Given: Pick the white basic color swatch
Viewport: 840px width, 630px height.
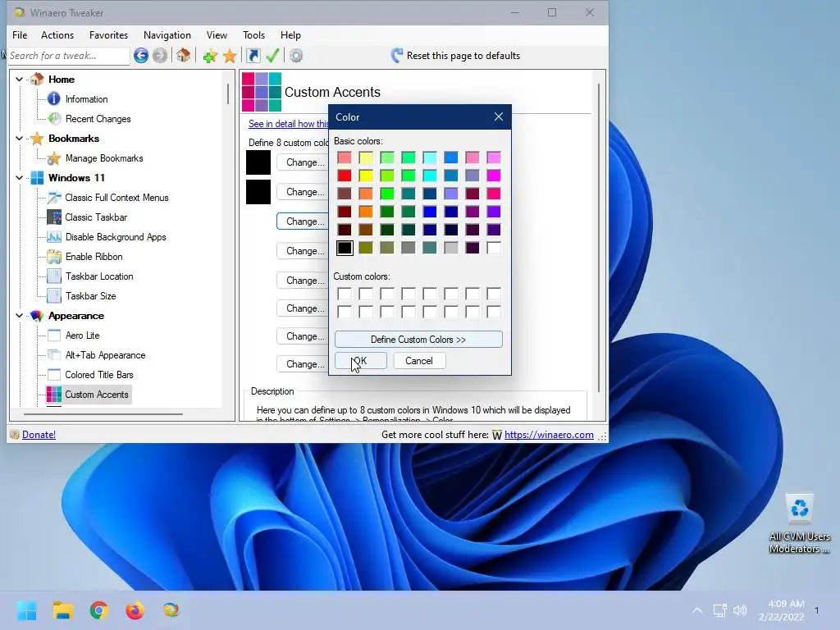Looking at the screenshot, I should coord(494,248).
